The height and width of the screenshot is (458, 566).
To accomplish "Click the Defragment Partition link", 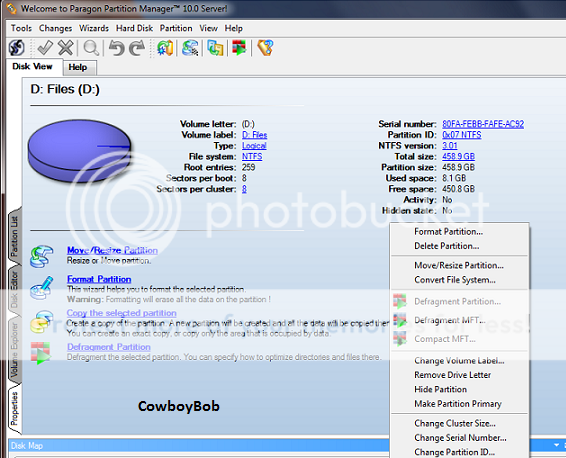I will (x=109, y=347).
